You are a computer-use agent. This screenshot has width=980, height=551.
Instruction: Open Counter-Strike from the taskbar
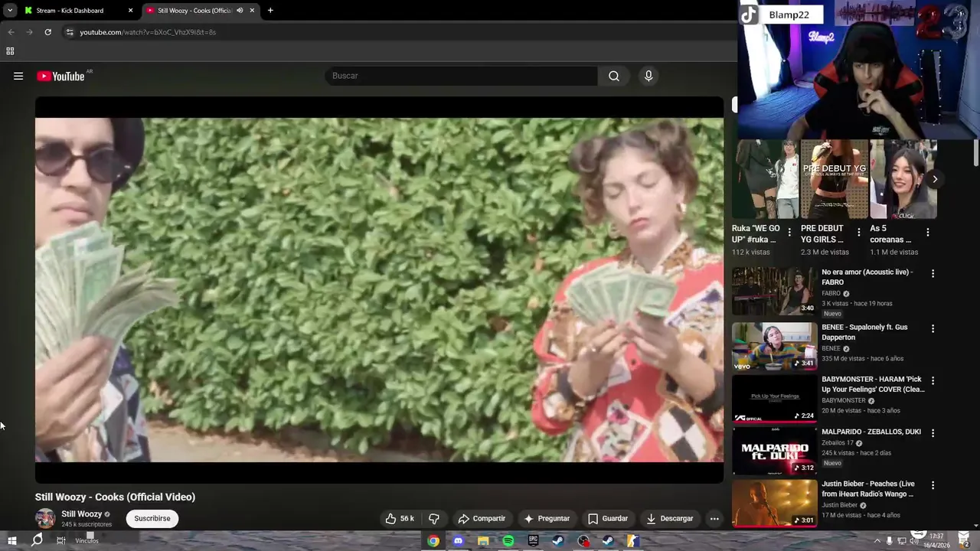tap(632, 541)
